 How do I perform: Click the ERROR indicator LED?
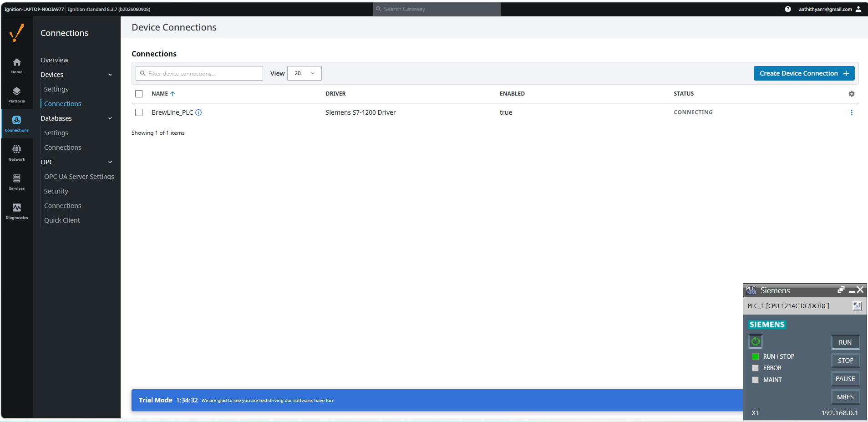pyautogui.click(x=756, y=368)
